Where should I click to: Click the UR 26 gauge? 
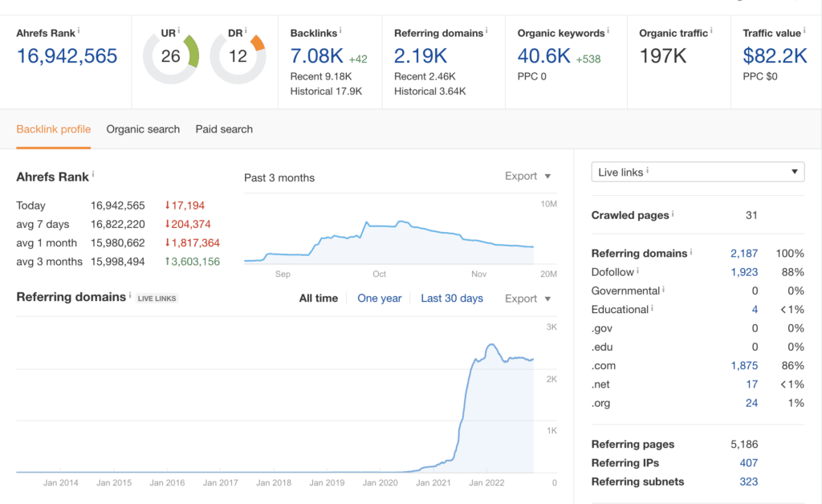click(171, 56)
